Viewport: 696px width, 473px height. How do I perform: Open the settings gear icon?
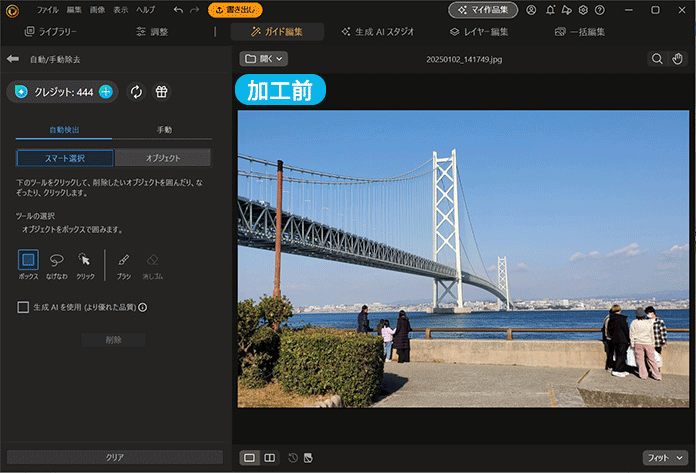(x=583, y=10)
